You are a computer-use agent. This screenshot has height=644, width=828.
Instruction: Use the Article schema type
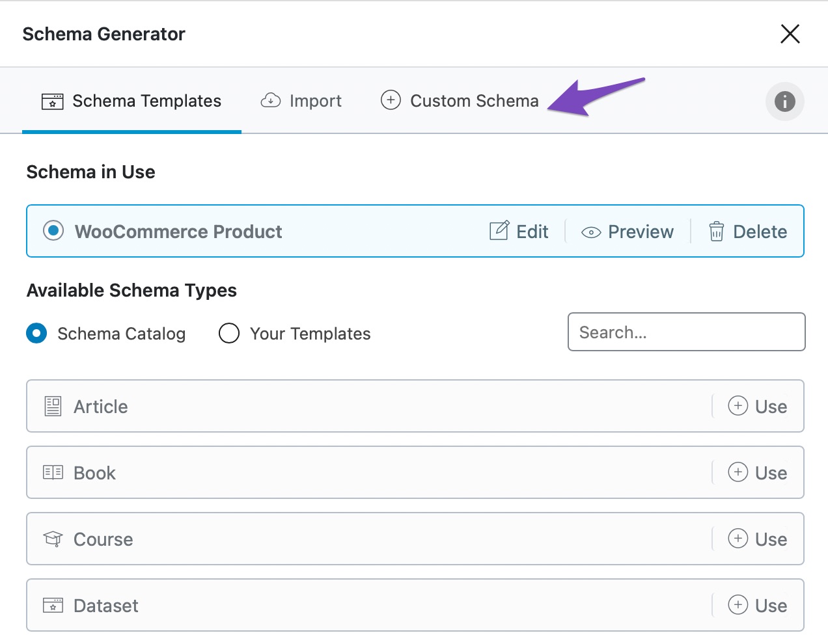(x=758, y=407)
